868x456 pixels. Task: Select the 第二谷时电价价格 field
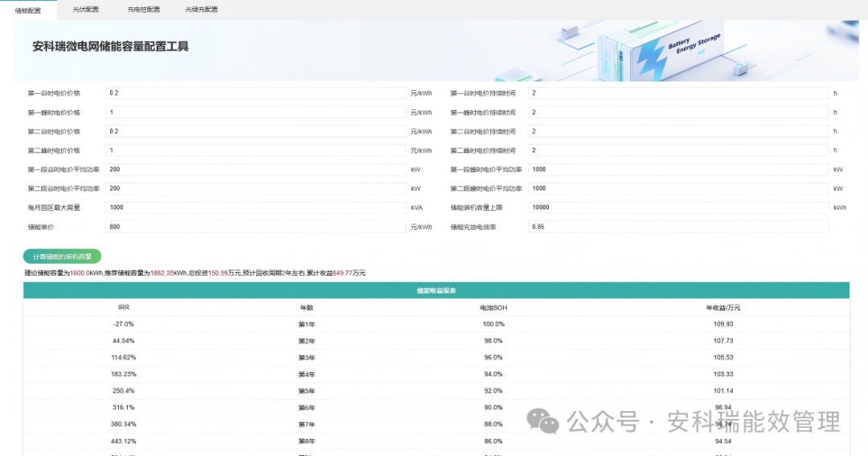click(256, 131)
